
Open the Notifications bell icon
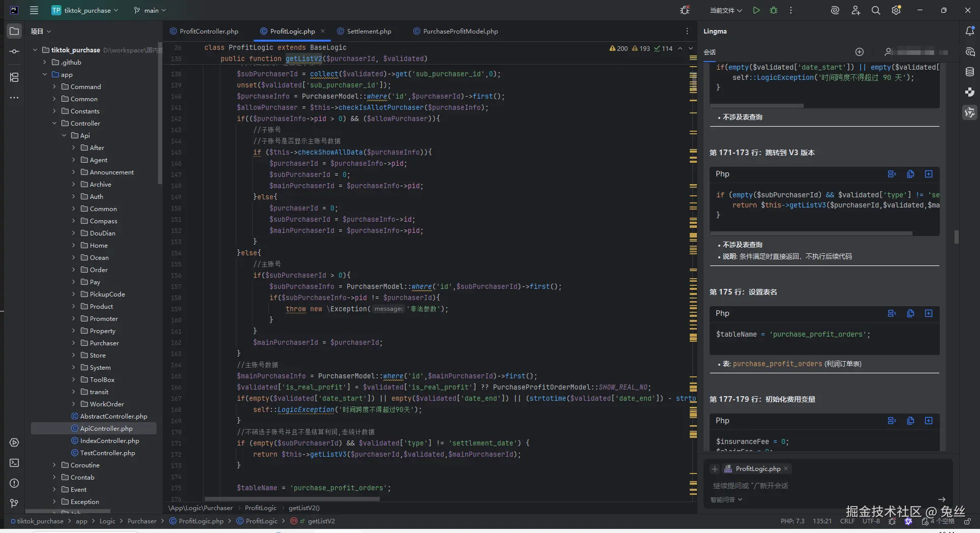pyautogui.click(x=970, y=31)
